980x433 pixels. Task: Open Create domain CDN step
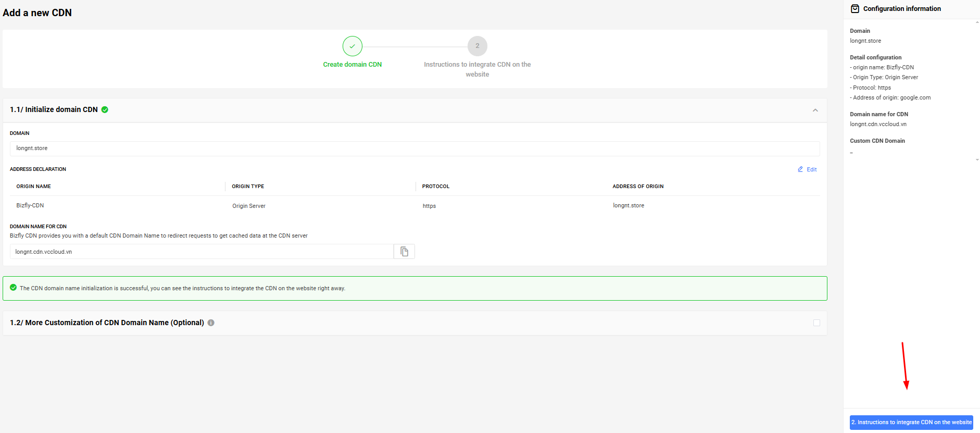coord(353,65)
